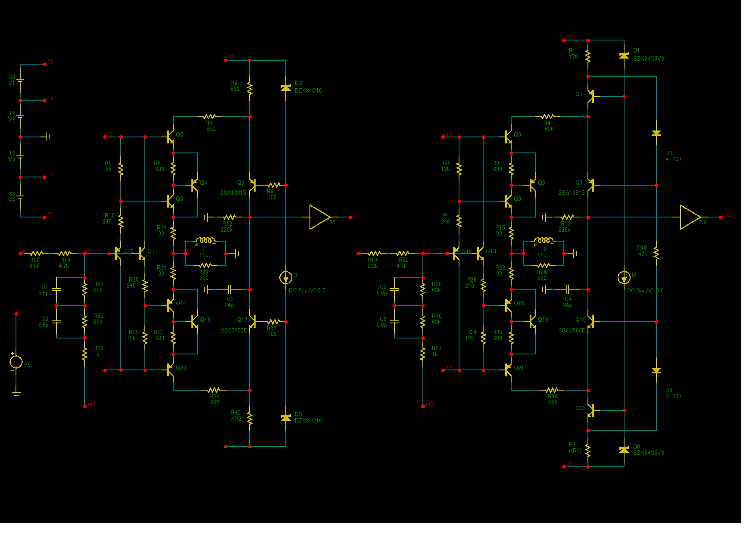This screenshot has height=534, width=756.
Task: Click inductor L1 coil
Action: coord(206,241)
